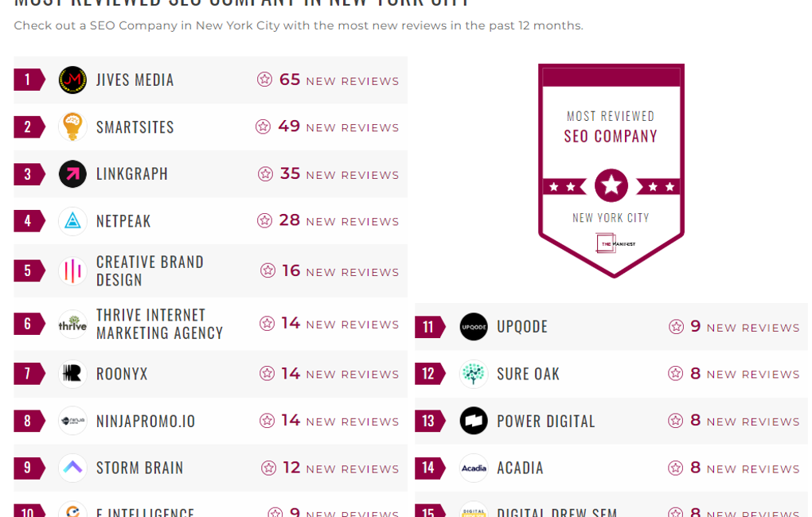The image size is (812, 517).
Task: Click the Sure Oak tree logo
Action: pos(474,374)
